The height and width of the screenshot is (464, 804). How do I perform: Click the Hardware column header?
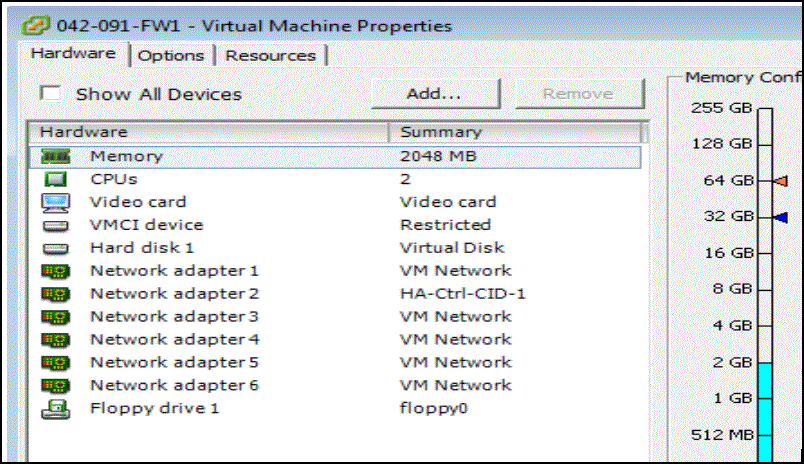(x=210, y=132)
